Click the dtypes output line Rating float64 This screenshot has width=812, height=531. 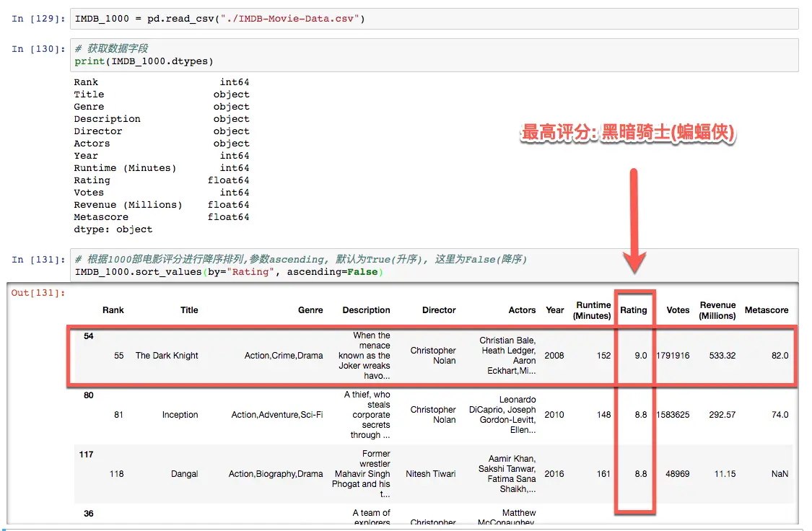[x=162, y=180]
